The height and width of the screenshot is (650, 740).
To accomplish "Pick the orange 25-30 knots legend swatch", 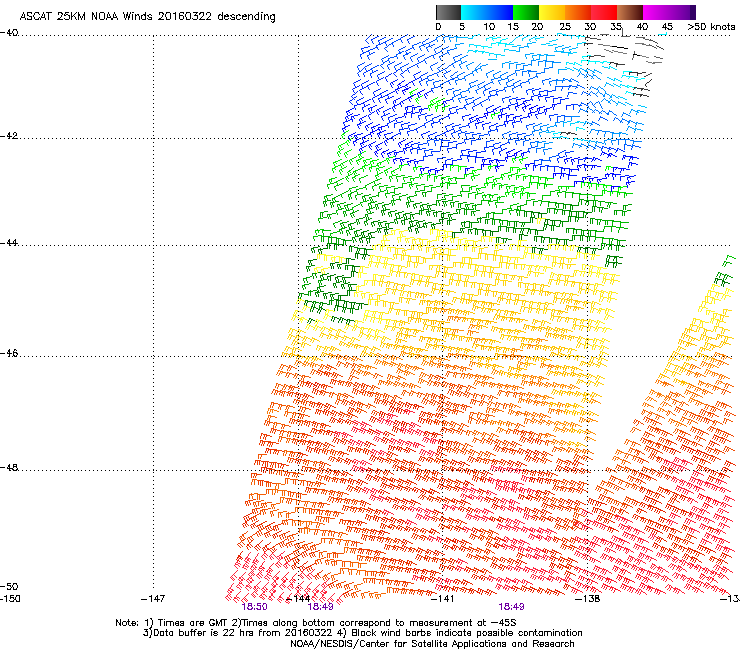I will tap(578, 12).
